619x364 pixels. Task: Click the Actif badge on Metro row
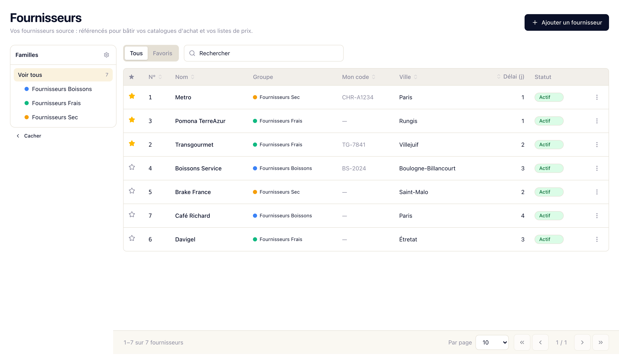coord(549,97)
